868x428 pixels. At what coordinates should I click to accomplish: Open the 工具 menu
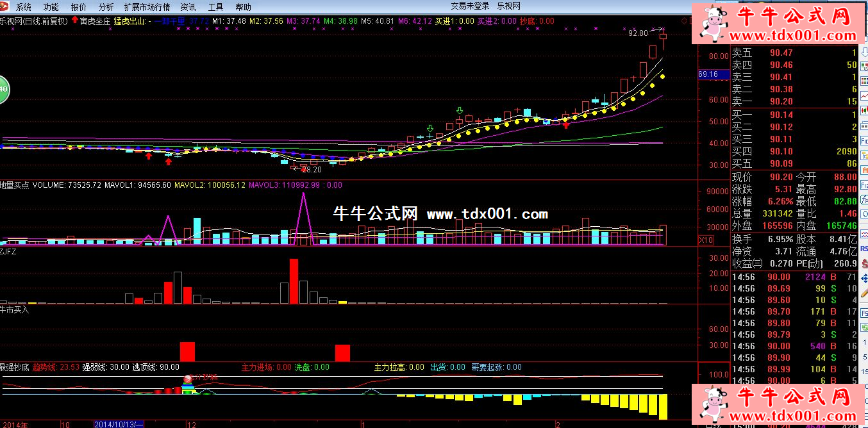[x=216, y=7]
